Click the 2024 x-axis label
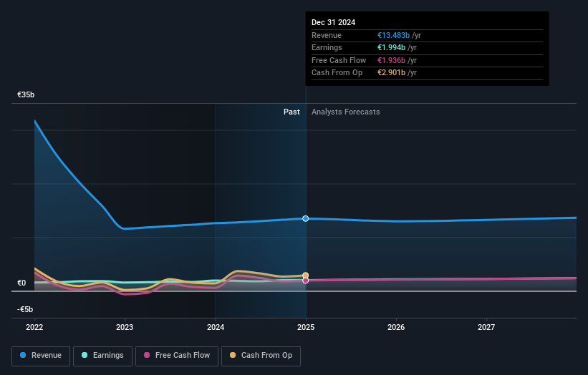This screenshot has width=588, height=375. click(x=216, y=327)
